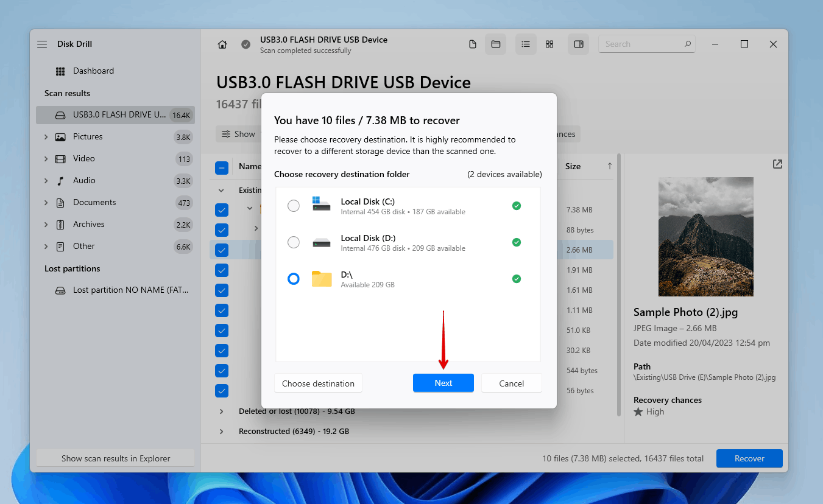The height and width of the screenshot is (504, 823).
Task: Click the D:\ yellow folder icon
Action: tap(322, 279)
